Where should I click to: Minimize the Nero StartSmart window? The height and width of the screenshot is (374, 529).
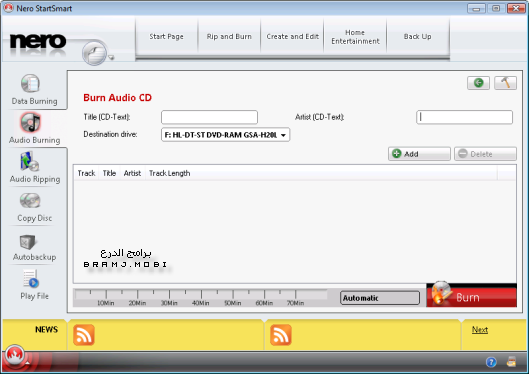pyautogui.click(x=476, y=8)
